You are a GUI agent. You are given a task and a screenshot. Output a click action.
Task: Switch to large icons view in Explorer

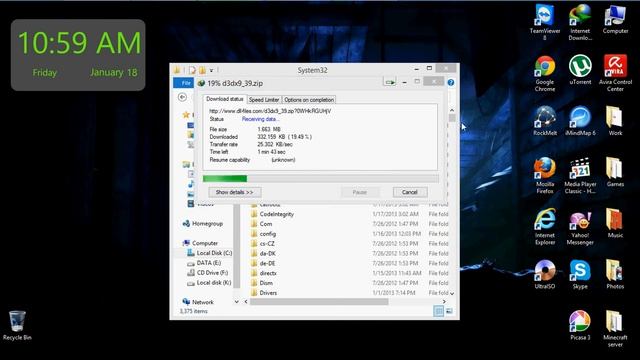[449, 311]
